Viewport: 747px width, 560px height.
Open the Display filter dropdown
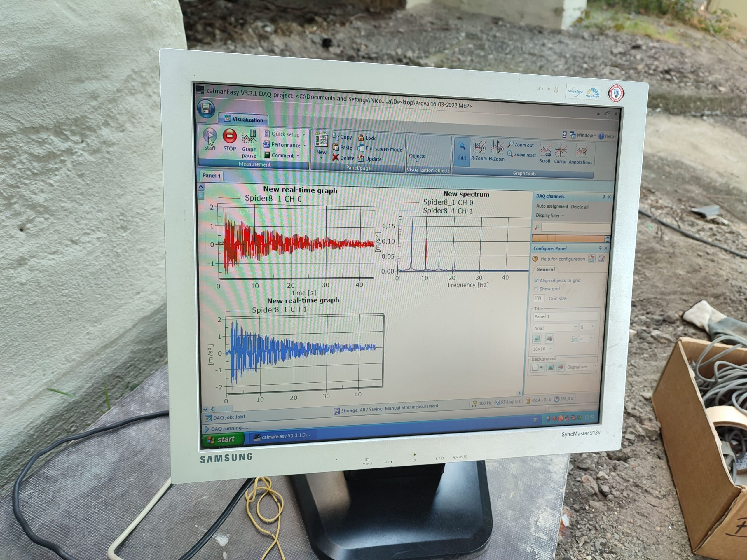point(550,215)
